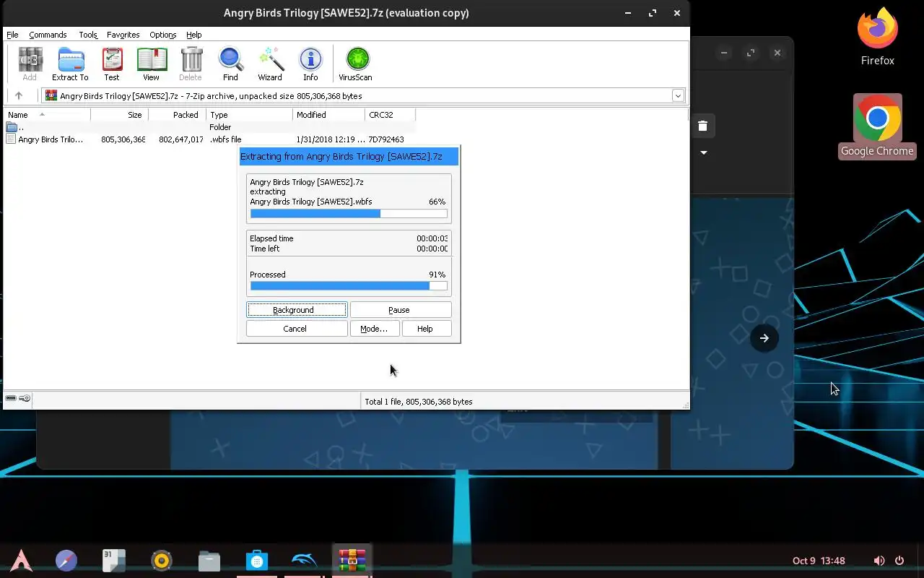Click Help button in extraction dialog
The image size is (924, 578).
[427, 329]
